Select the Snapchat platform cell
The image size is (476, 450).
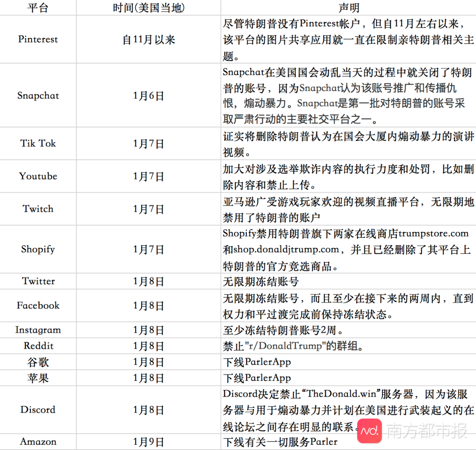[38, 95]
